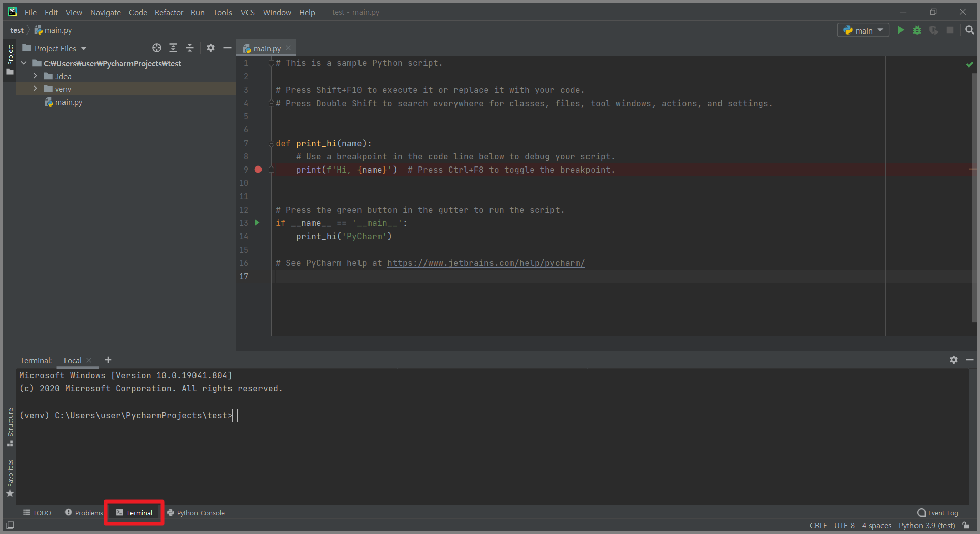Expand the venv folder
980x534 pixels.
[x=35, y=89]
